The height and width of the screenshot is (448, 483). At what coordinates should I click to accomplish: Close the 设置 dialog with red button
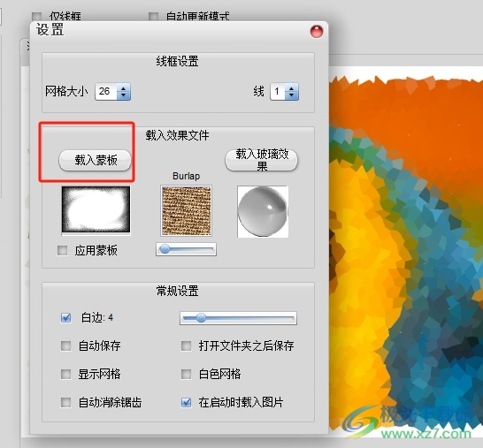[317, 32]
